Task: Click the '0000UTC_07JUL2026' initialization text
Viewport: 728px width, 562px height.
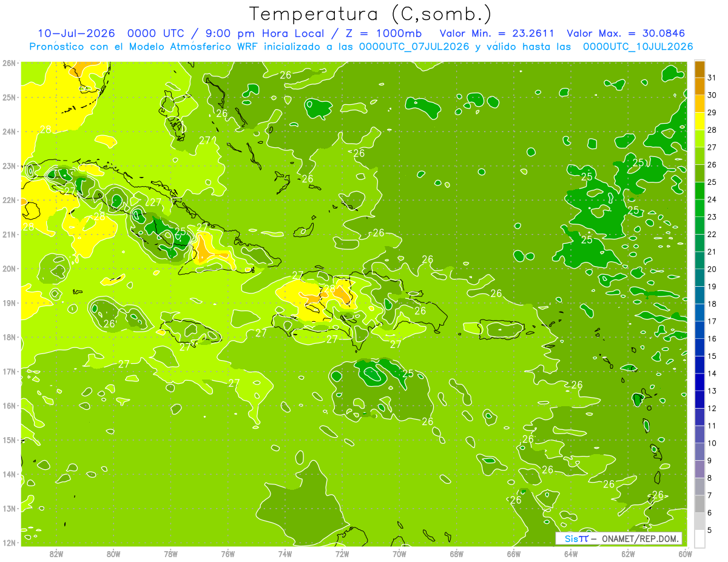Action: click(414, 47)
